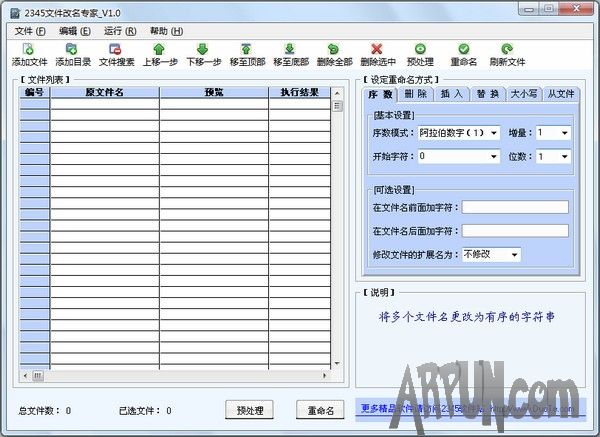Click the file list vertical scrollbar thumb
Viewport: 600px width, 437px height.
[337, 106]
